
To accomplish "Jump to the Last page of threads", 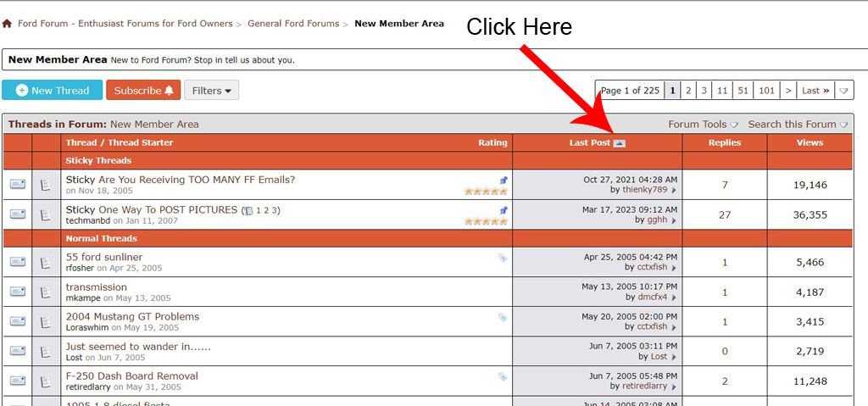I will pos(815,91).
